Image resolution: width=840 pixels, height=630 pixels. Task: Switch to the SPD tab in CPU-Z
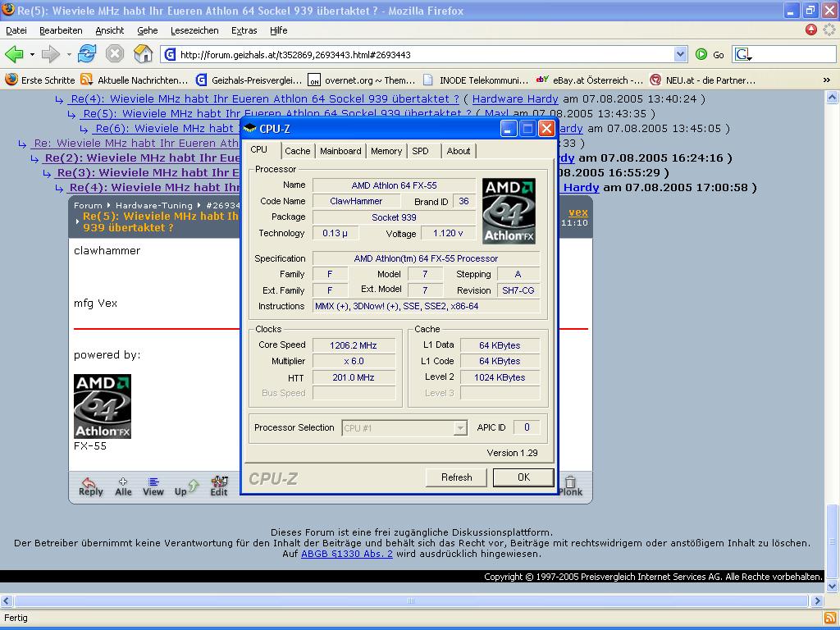(421, 151)
